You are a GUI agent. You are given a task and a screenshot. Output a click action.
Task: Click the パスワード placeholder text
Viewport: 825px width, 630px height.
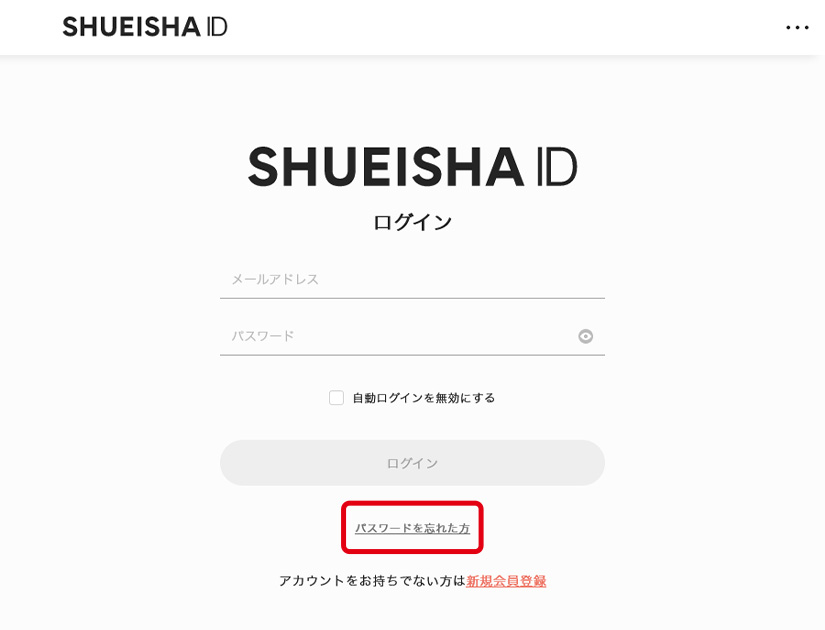pos(263,336)
